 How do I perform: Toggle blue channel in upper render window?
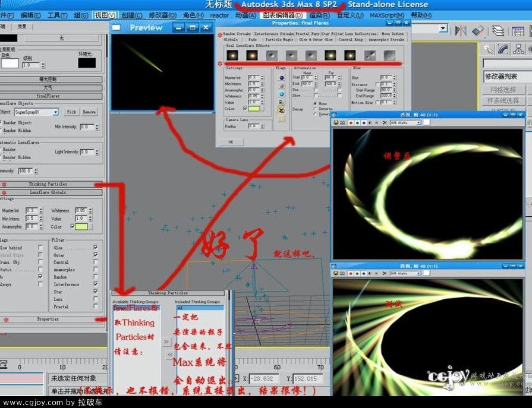click(364, 123)
